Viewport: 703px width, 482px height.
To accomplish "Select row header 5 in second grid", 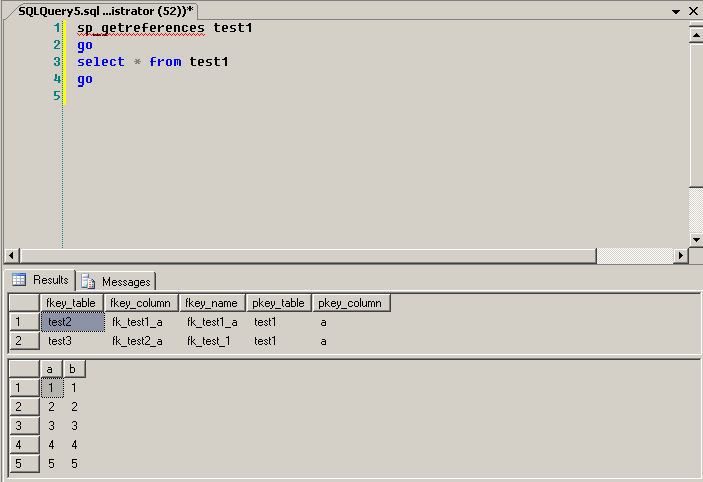I will point(24,464).
